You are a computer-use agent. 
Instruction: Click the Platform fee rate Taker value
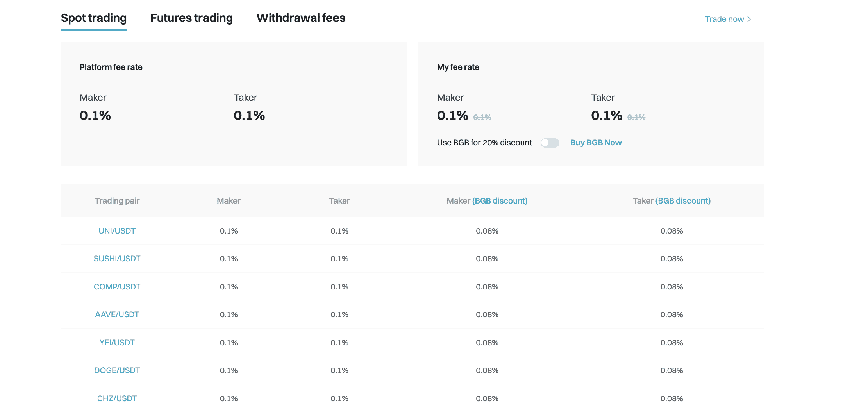(x=249, y=116)
